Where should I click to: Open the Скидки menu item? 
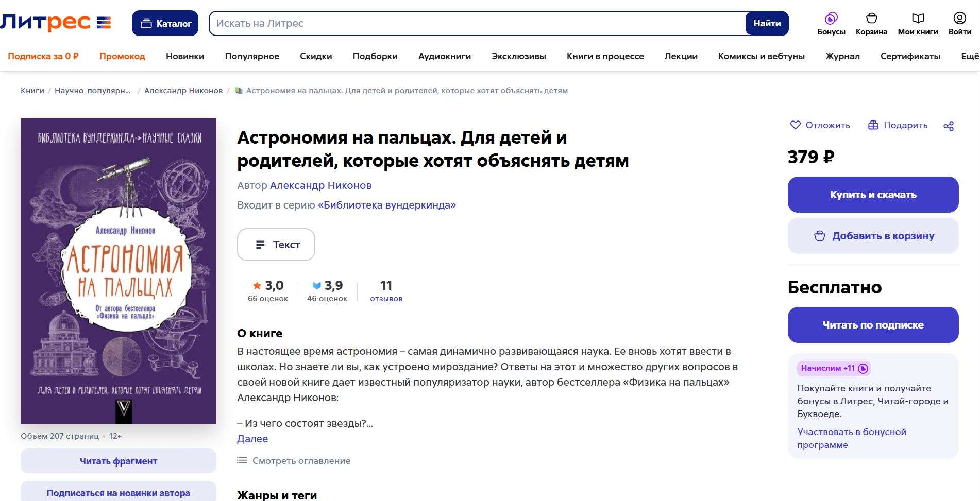click(x=316, y=56)
